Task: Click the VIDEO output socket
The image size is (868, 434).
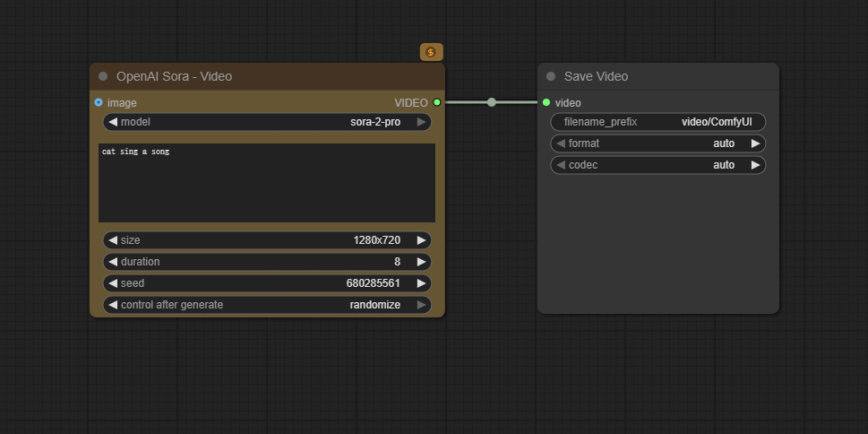Action: [437, 103]
